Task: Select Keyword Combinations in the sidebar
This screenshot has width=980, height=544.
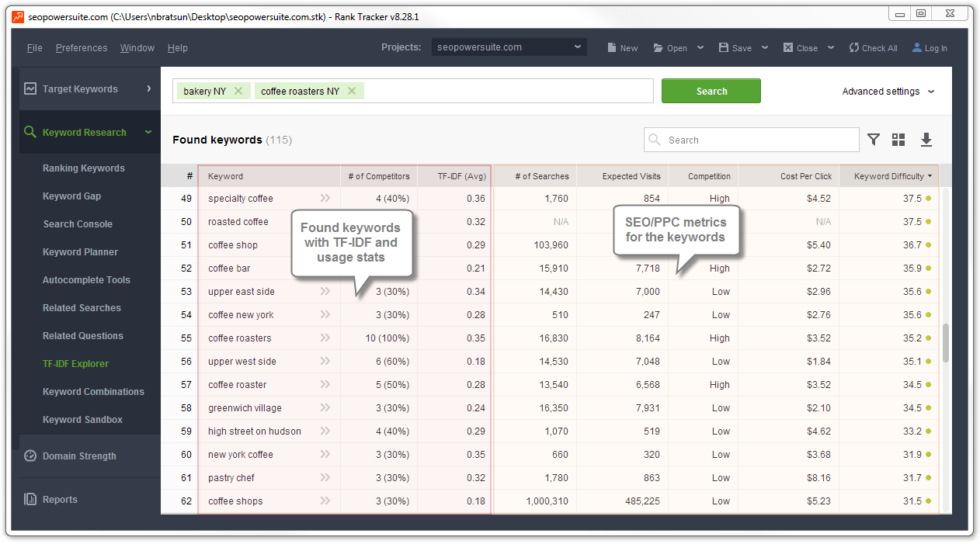Action: (x=94, y=392)
